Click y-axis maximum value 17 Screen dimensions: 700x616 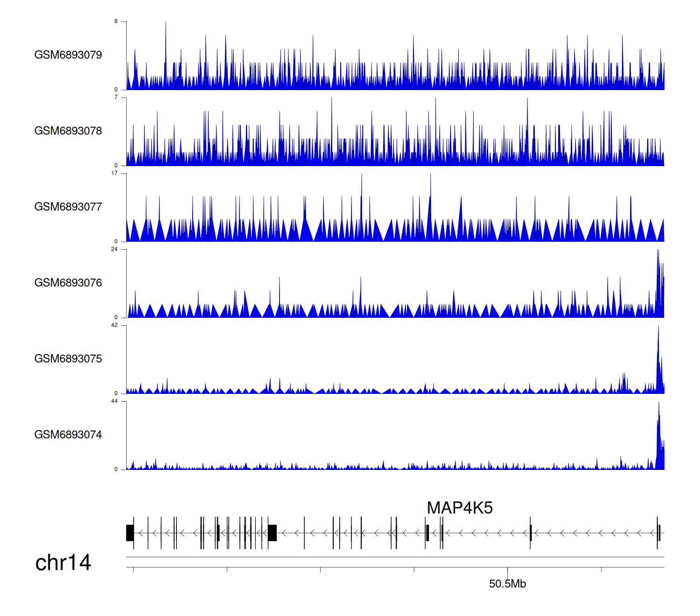pos(114,173)
